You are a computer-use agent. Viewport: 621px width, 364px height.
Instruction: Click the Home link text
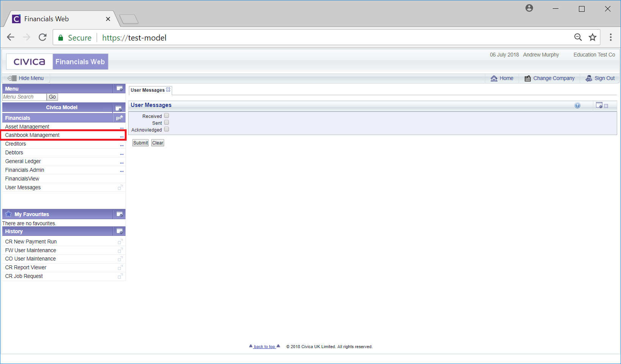pyautogui.click(x=507, y=78)
